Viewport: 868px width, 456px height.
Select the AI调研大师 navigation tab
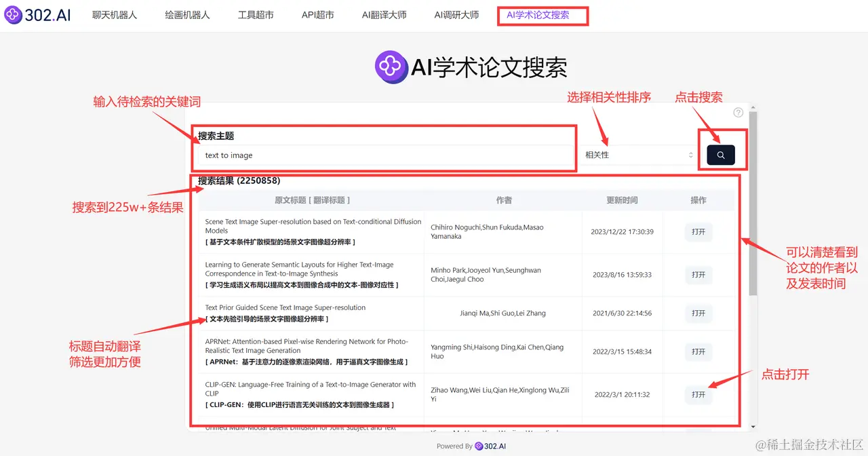tap(458, 15)
